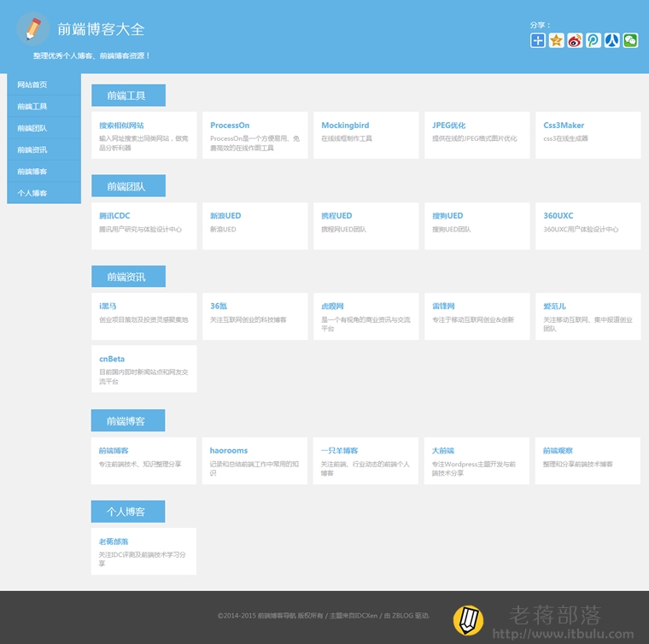
Task: Open the 虎嗅网 link
Action: click(x=332, y=307)
